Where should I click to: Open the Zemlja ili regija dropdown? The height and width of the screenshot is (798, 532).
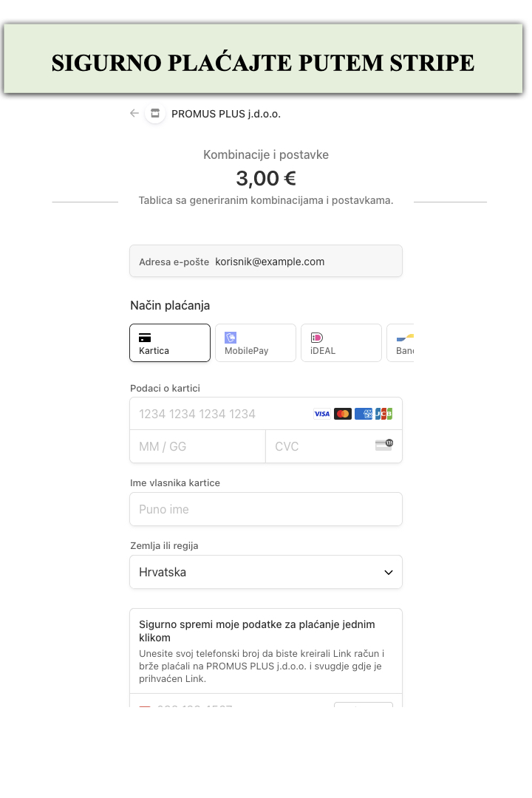coord(266,572)
